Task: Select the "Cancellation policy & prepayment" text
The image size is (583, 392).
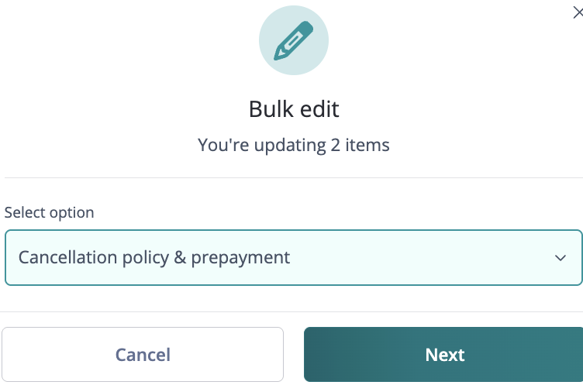Action: tap(154, 257)
